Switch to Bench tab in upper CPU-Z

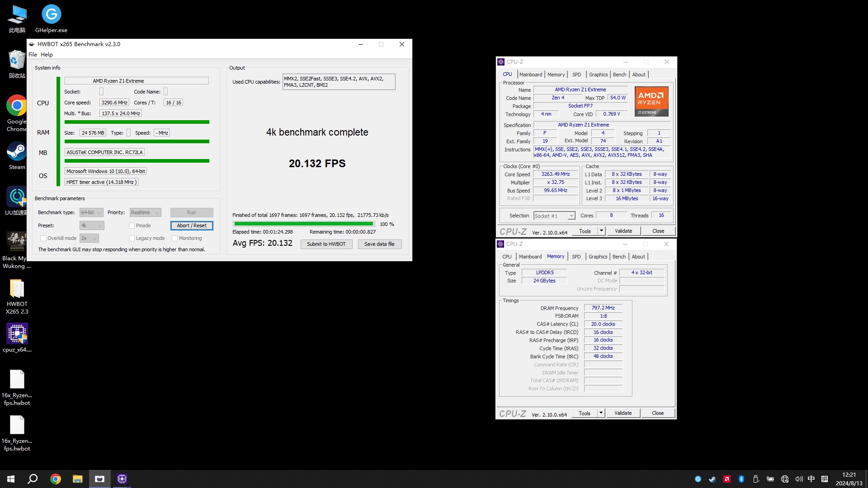click(619, 75)
